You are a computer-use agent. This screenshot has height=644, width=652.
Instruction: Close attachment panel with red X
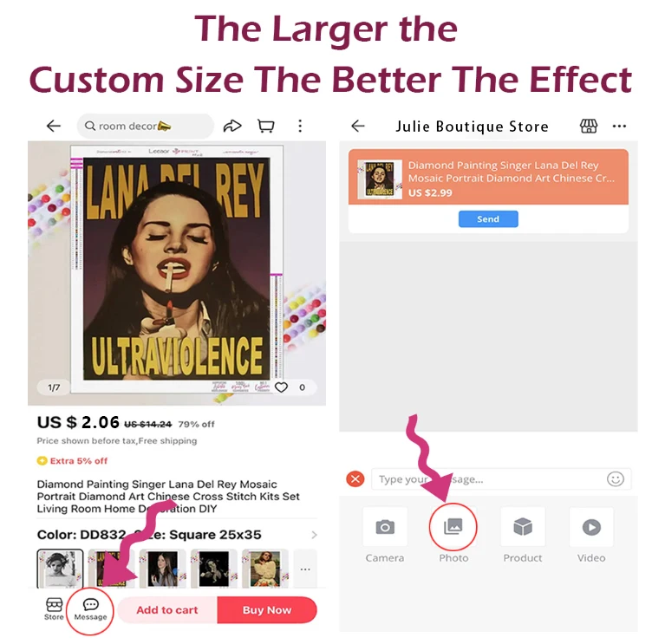[355, 479]
